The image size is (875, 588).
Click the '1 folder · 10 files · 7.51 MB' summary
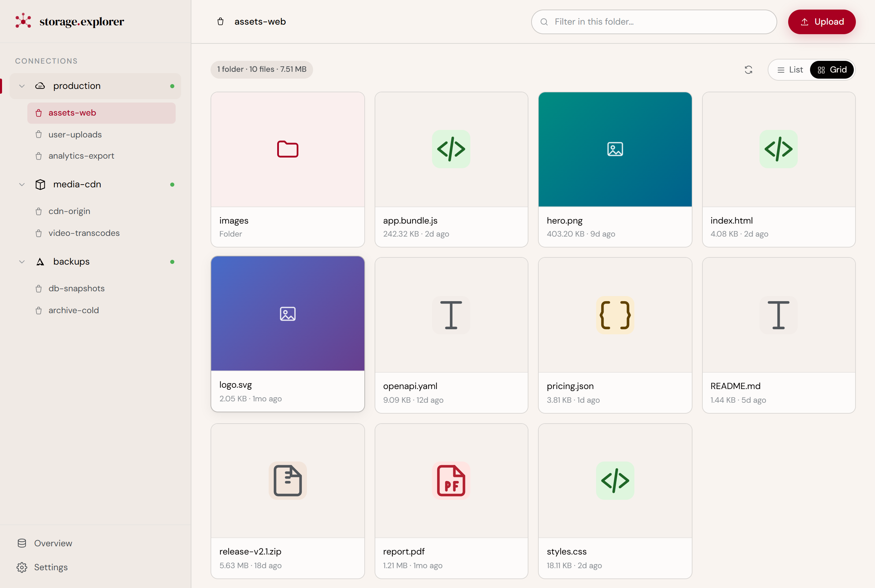pyautogui.click(x=262, y=69)
